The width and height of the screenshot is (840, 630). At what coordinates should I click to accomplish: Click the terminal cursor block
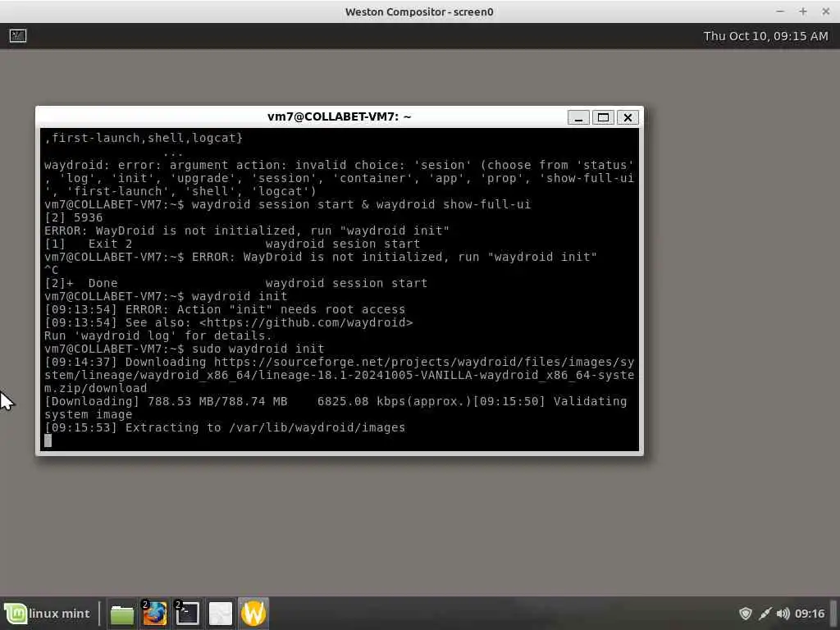coord(48,441)
